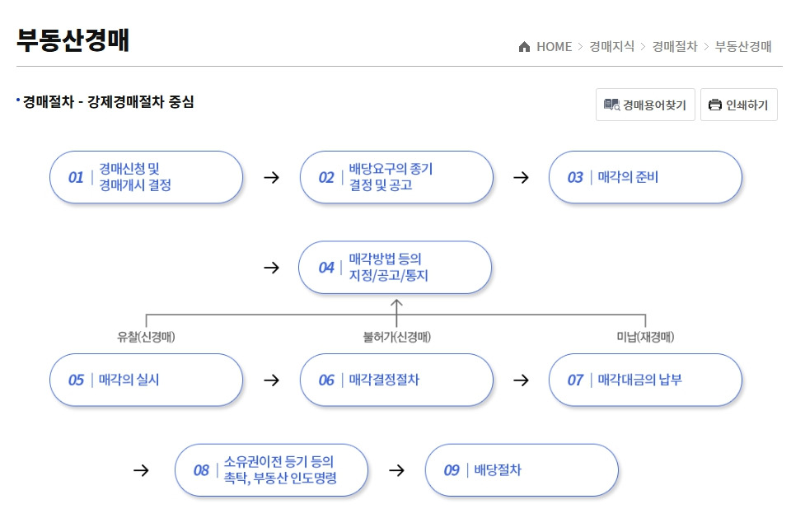Screen dimensions: 791x532
Task: Choose step 03 매각의 준비
Action: point(645,177)
